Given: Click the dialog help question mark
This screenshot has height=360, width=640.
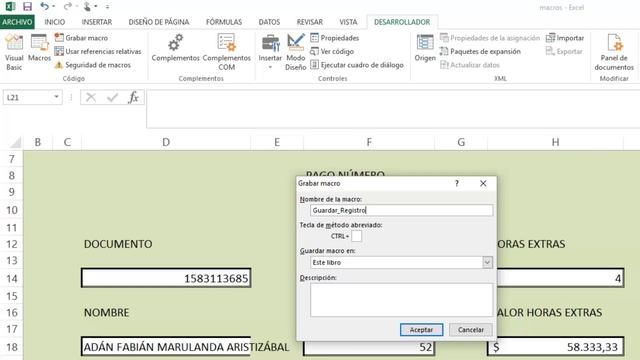Looking at the screenshot, I should click(457, 183).
